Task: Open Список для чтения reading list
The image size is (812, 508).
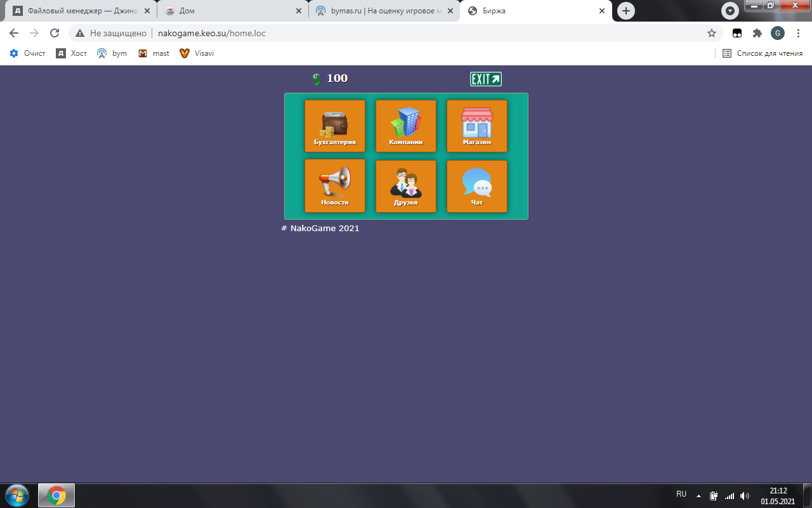Action: pyautogui.click(x=763, y=53)
